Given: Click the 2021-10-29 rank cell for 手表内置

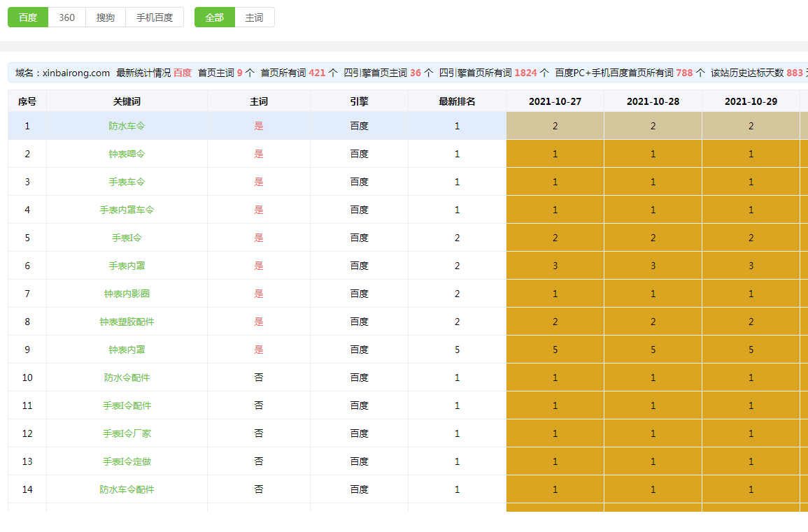Looking at the screenshot, I should [751, 266].
